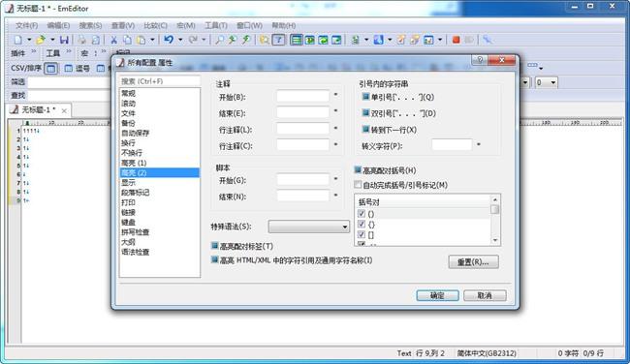Toggle 高亮配对括号(H) checkbox
This screenshot has width=630, height=364.
click(x=358, y=170)
